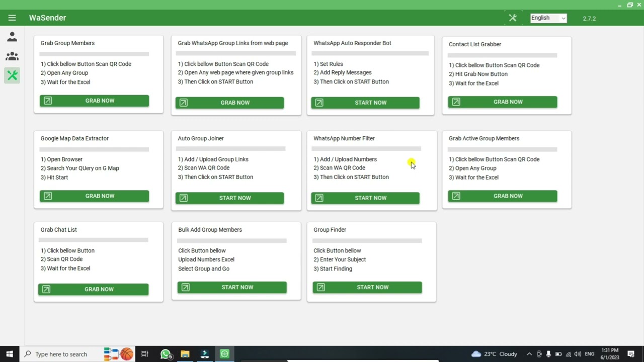Viewport: 644px width, 362px height.
Task: Click 'Search Your QUery on G Map' text
Action: [x=79, y=168]
